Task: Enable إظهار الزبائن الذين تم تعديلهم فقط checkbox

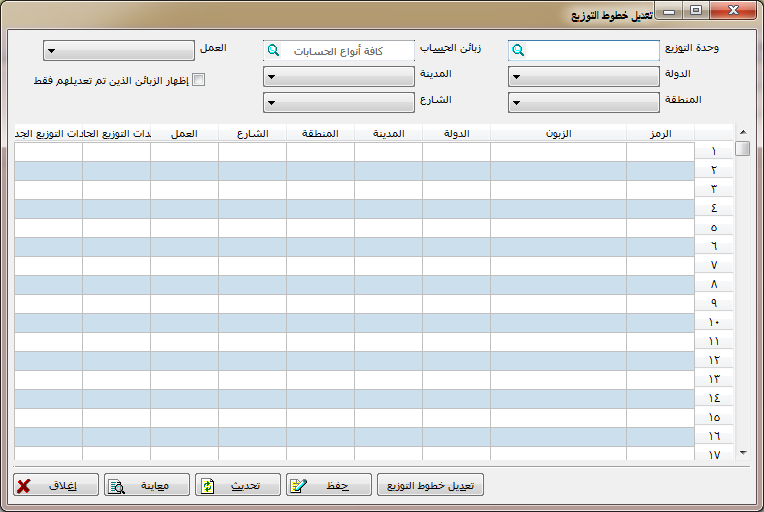Action: click(198, 81)
